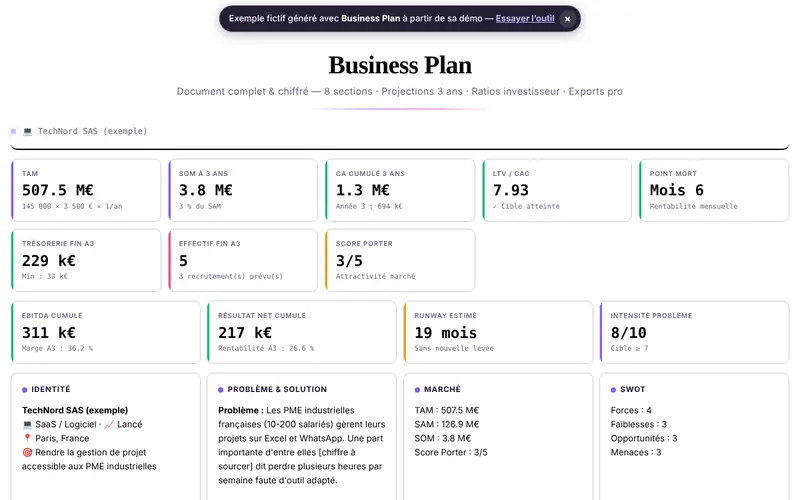The width and height of the screenshot is (800, 500).
Task: Click the 'Forces : 4' line
Action: click(631, 410)
